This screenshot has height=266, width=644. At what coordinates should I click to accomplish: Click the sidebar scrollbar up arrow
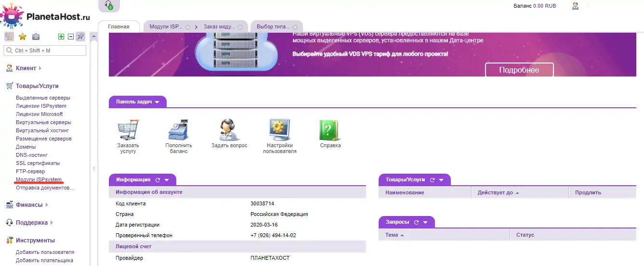pos(94,37)
